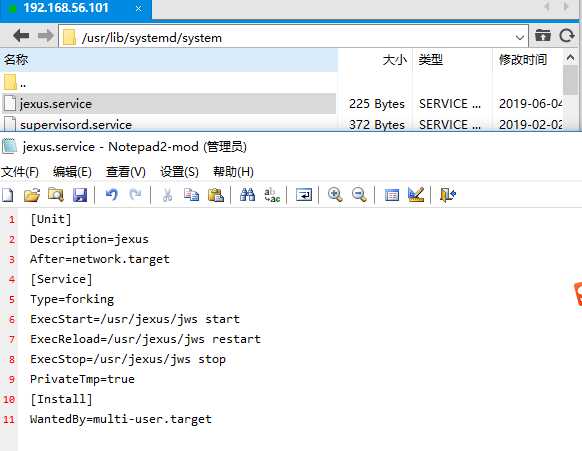Save the file with floppy disk icon

(80, 195)
